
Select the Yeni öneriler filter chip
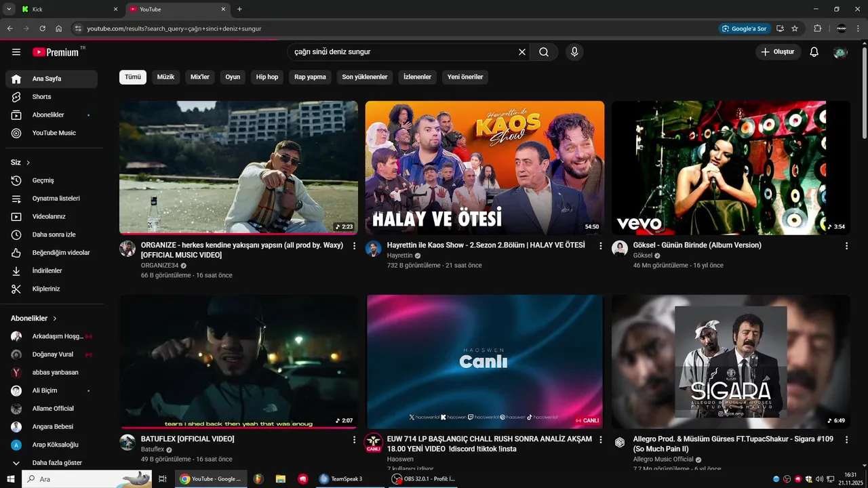click(x=465, y=77)
